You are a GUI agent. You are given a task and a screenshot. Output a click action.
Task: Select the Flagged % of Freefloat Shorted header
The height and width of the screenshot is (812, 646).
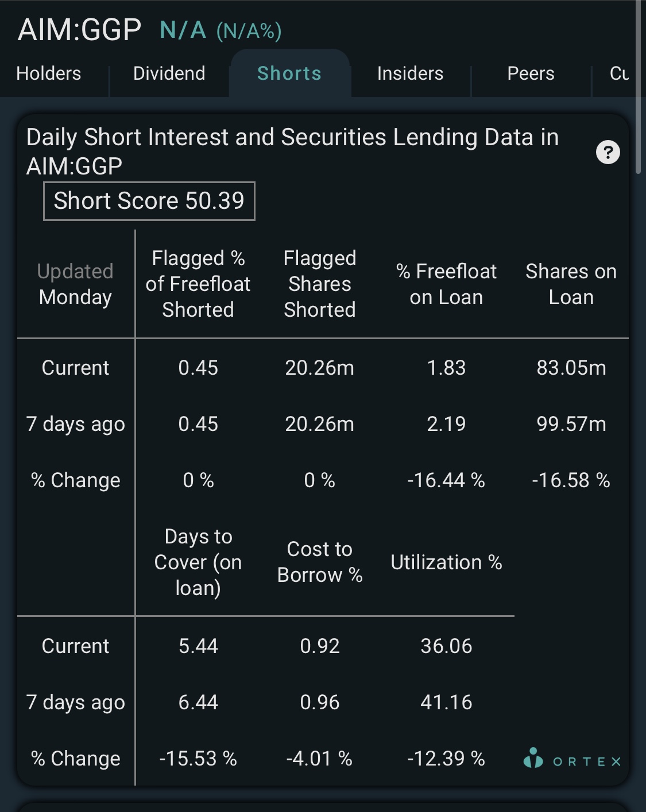point(198,284)
